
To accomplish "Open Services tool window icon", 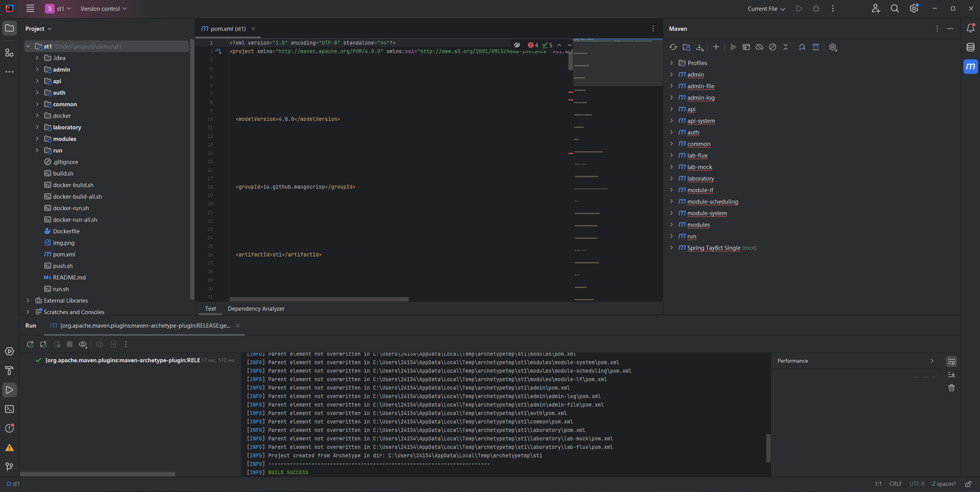I will 10,351.
